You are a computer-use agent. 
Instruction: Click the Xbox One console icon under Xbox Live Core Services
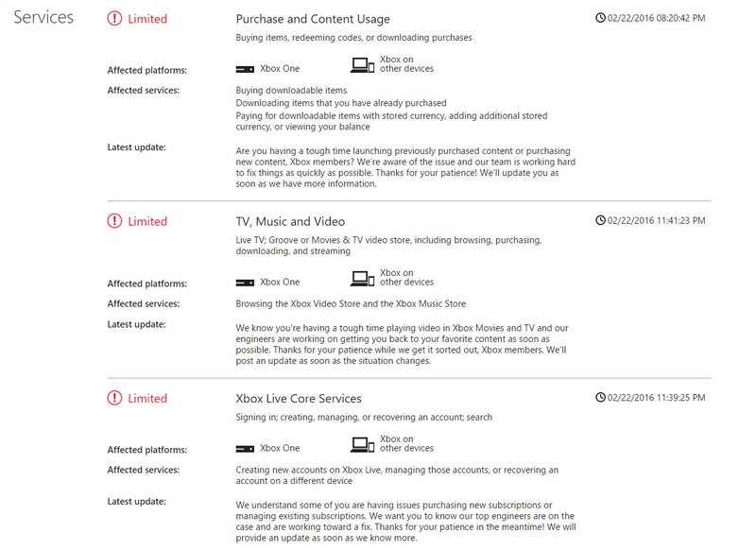tap(245, 449)
